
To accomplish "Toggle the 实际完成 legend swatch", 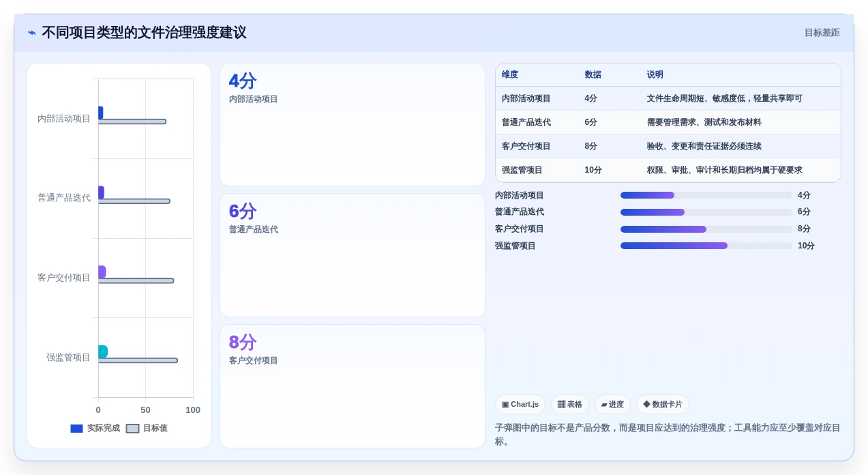I will tap(76, 429).
